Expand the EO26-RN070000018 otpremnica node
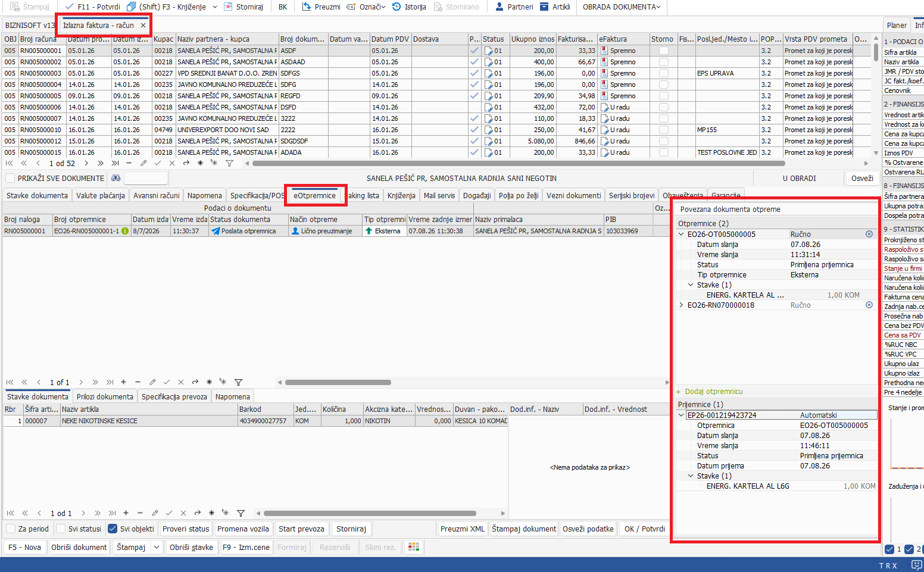924x572 pixels. (x=681, y=305)
